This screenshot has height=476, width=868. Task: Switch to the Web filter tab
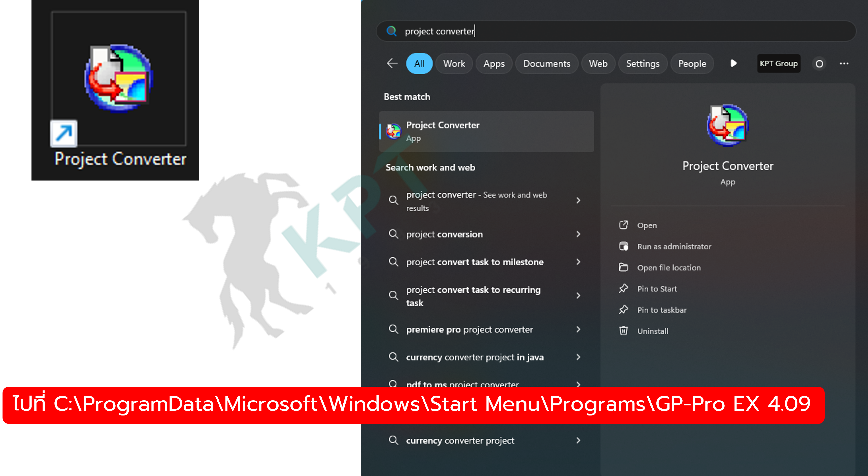(x=598, y=64)
